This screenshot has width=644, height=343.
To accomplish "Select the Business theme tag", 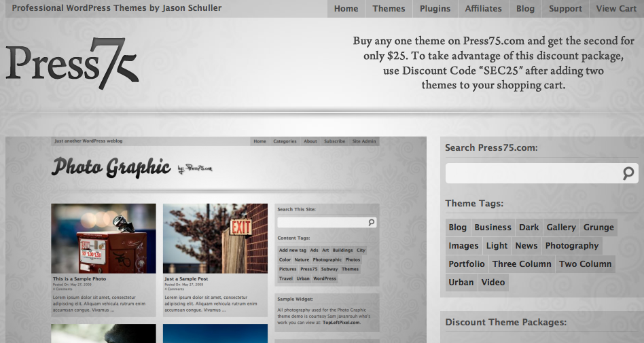I will click(493, 227).
